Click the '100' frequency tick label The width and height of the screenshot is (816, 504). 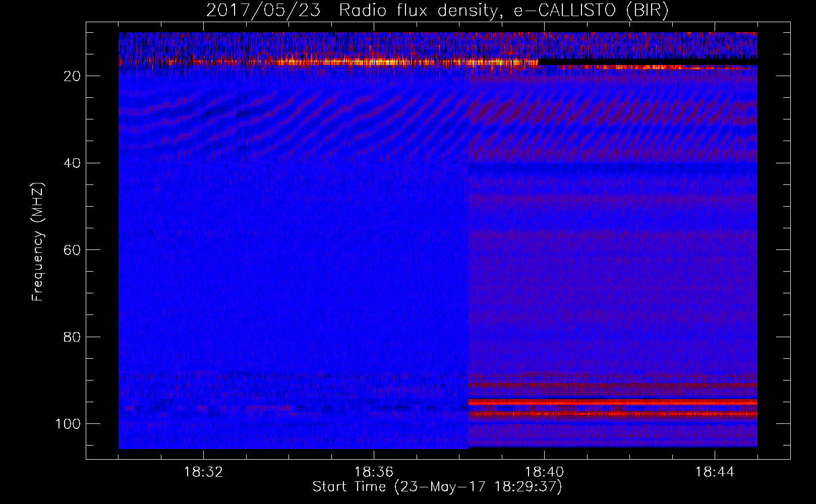(68, 424)
